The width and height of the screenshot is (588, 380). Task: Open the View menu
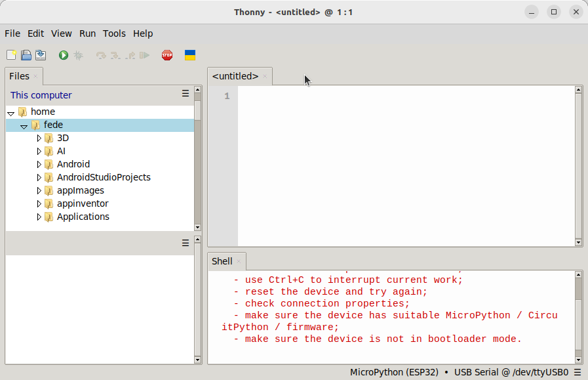coord(62,33)
